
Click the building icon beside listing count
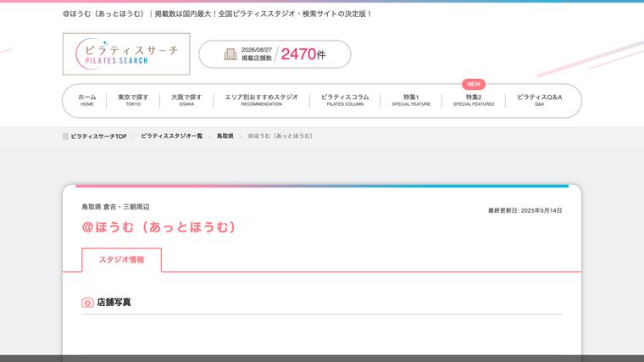tap(230, 53)
